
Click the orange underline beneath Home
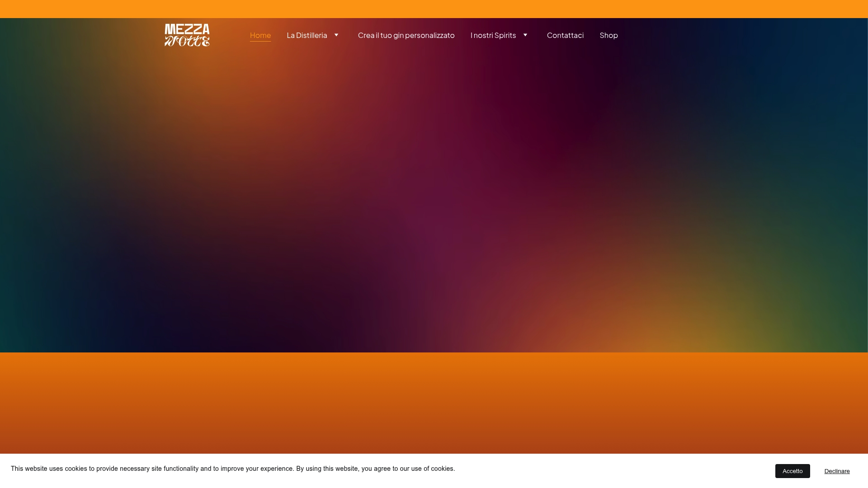(x=260, y=41)
